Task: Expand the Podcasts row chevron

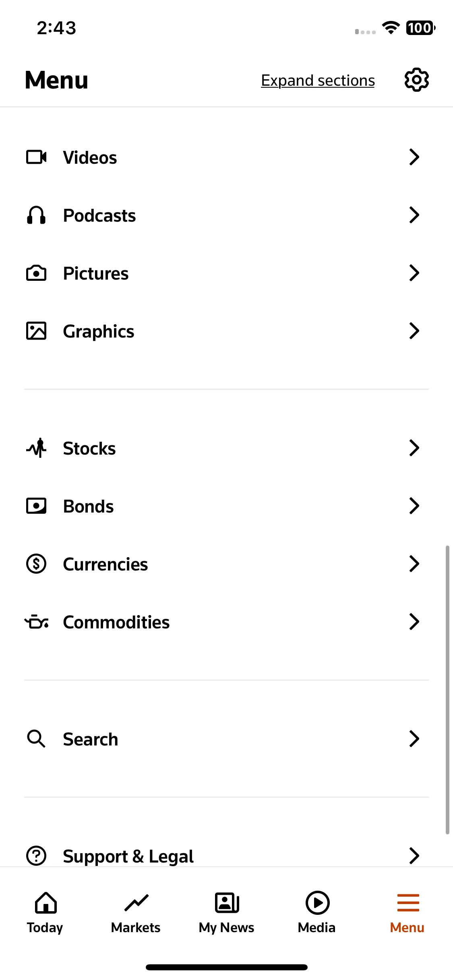Action: coord(414,215)
